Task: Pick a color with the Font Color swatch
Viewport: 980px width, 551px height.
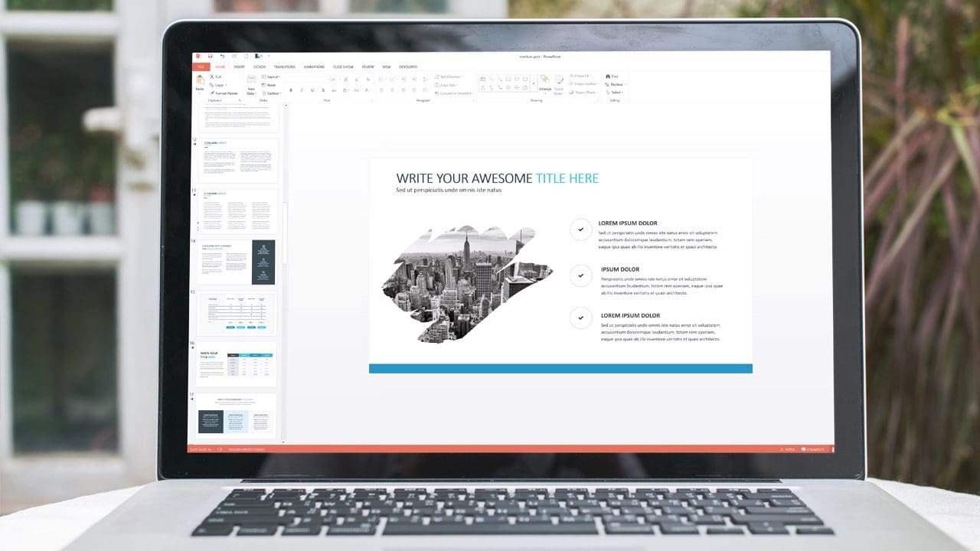Action: pyautogui.click(x=365, y=91)
